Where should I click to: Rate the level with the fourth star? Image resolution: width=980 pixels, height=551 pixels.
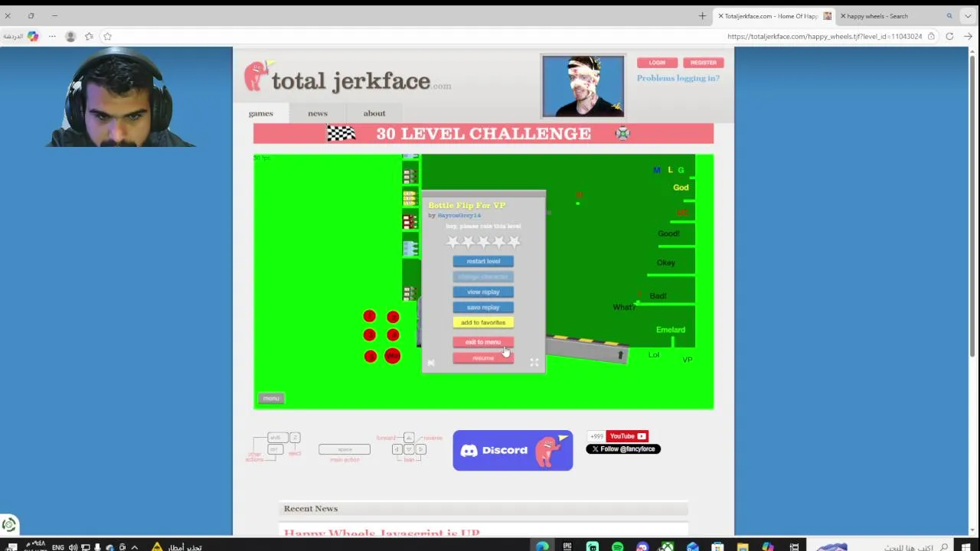click(498, 242)
